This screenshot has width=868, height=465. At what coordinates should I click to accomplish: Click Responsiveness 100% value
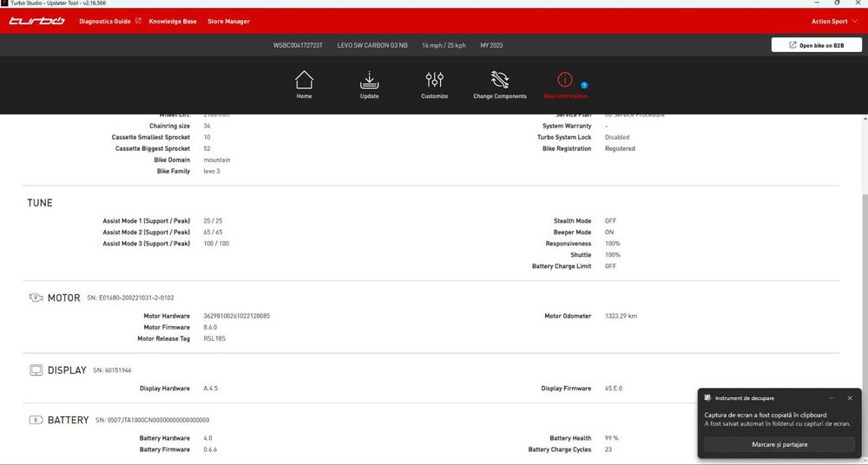[612, 244]
